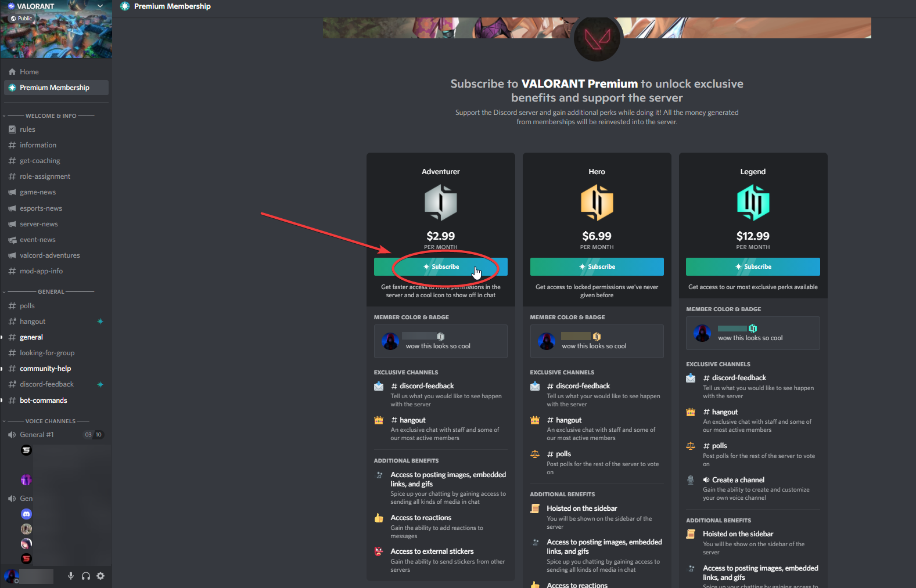This screenshot has height=588, width=916.
Task: Click the premium star icon beside hangout channel
Action: [x=100, y=322]
